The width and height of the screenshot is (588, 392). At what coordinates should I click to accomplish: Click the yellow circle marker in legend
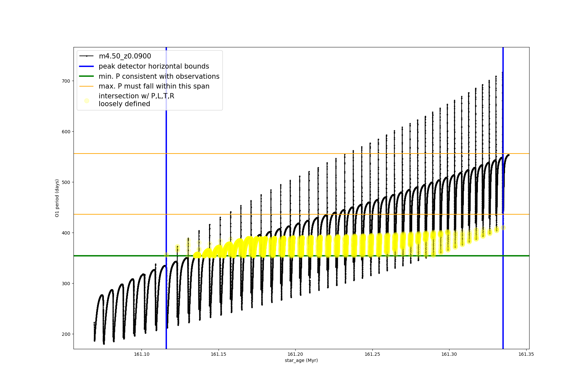[x=87, y=101]
